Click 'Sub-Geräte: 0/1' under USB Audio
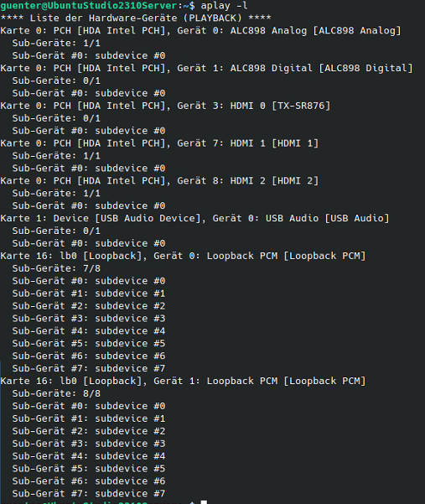The height and width of the screenshot is (504, 425). pyautogui.click(x=56, y=231)
